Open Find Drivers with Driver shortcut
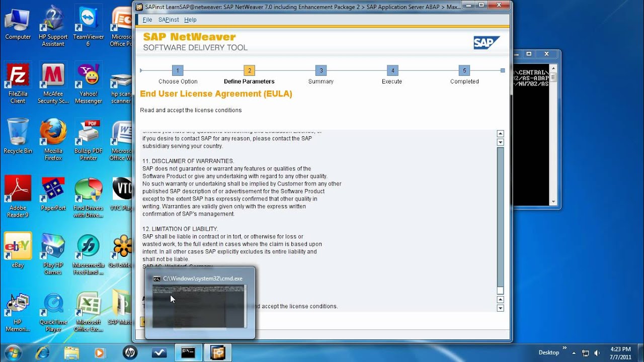This screenshot has height=362, width=644. [88, 197]
